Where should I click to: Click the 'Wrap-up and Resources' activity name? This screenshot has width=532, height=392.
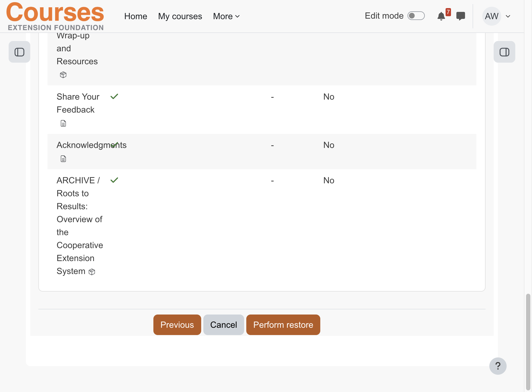[x=77, y=49]
